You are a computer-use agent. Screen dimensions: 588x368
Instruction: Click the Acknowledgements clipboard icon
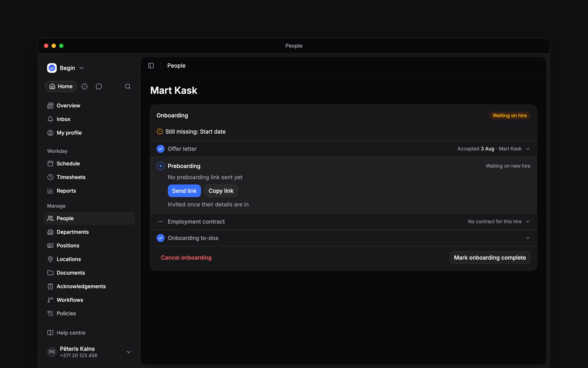point(50,286)
